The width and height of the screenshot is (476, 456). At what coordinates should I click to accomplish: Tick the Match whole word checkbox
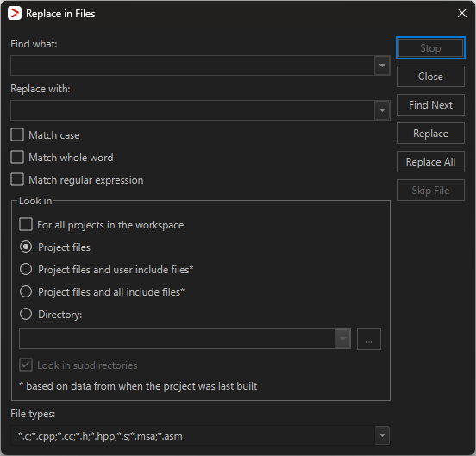[x=17, y=157]
